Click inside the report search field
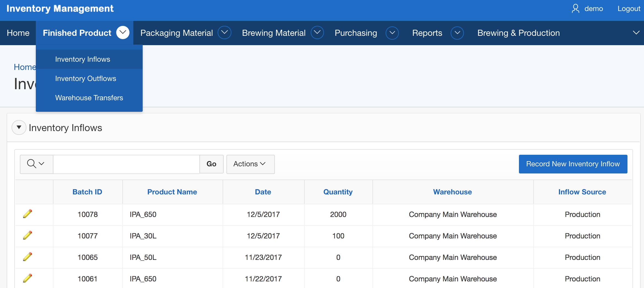The width and height of the screenshot is (644, 288). 126,164
